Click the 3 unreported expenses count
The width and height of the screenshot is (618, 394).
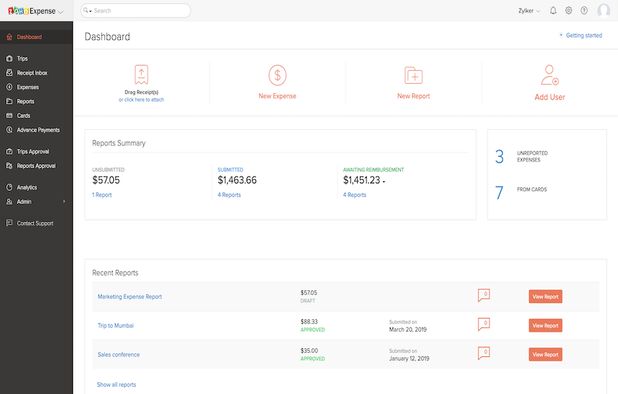pyautogui.click(x=499, y=156)
